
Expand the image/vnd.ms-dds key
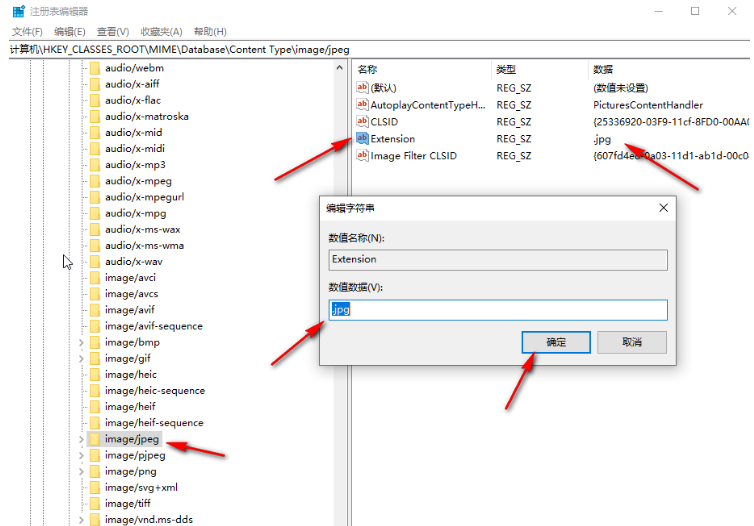(x=81, y=520)
